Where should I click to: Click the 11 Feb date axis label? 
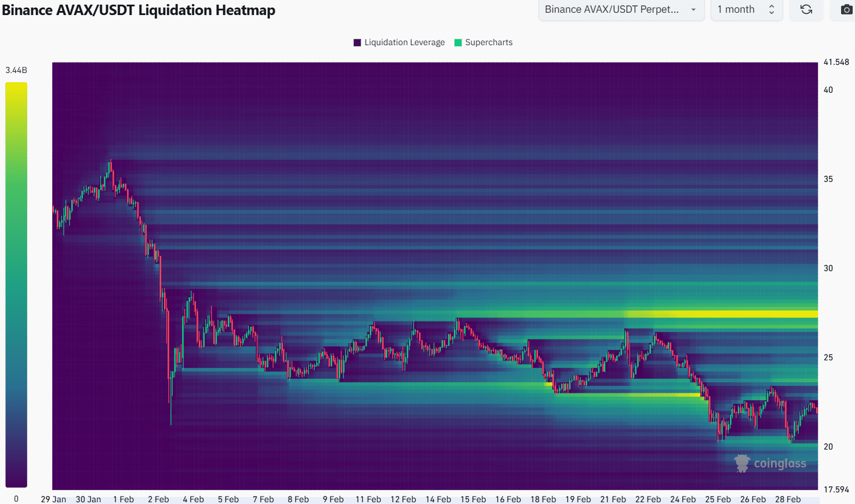tap(368, 499)
